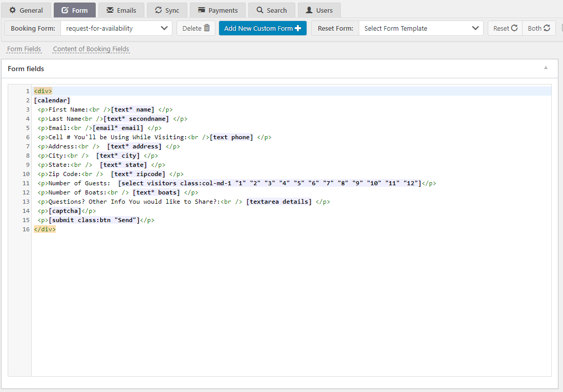Screen dimensions: 563x392
Task: Click the edit pencil icon on Form tab
Action: click(65, 10)
